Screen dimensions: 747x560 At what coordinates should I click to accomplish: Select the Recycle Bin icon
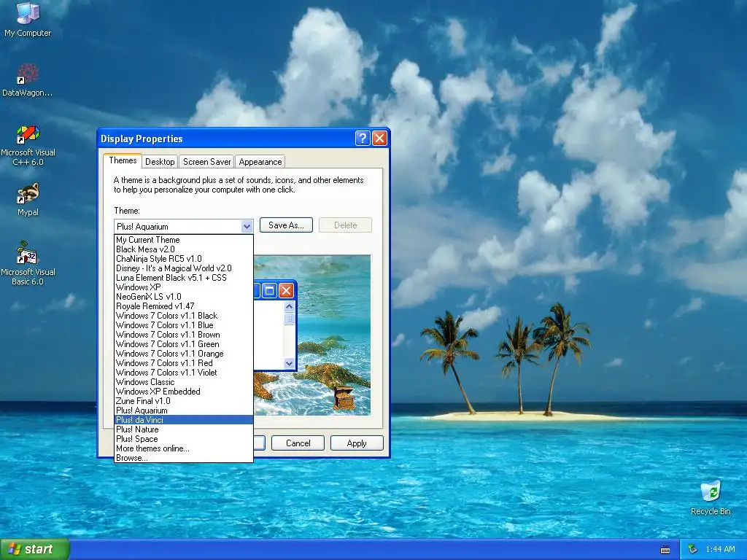pyautogui.click(x=711, y=497)
